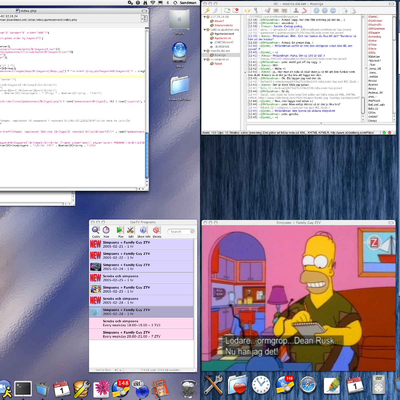This screenshot has height=400, width=400.
Task: Select the highlighted #sverige channel in IRC sidebar
Action: click(x=221, y=55)
